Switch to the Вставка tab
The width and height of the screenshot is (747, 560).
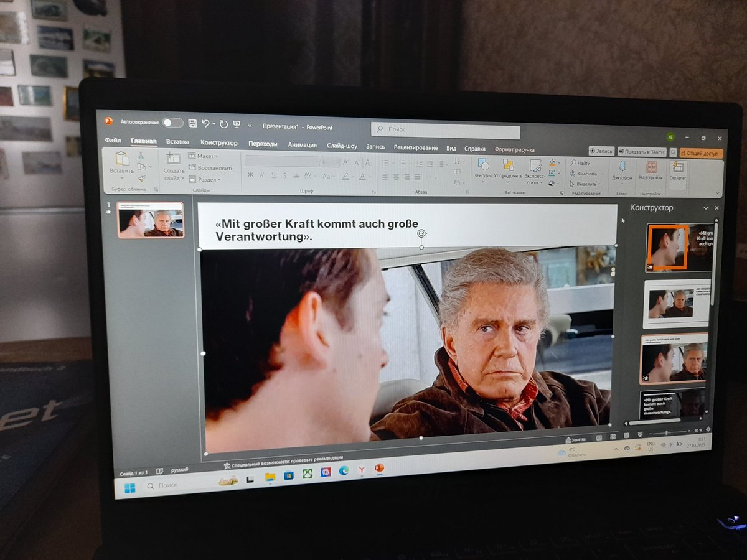(x=177, y=142)
